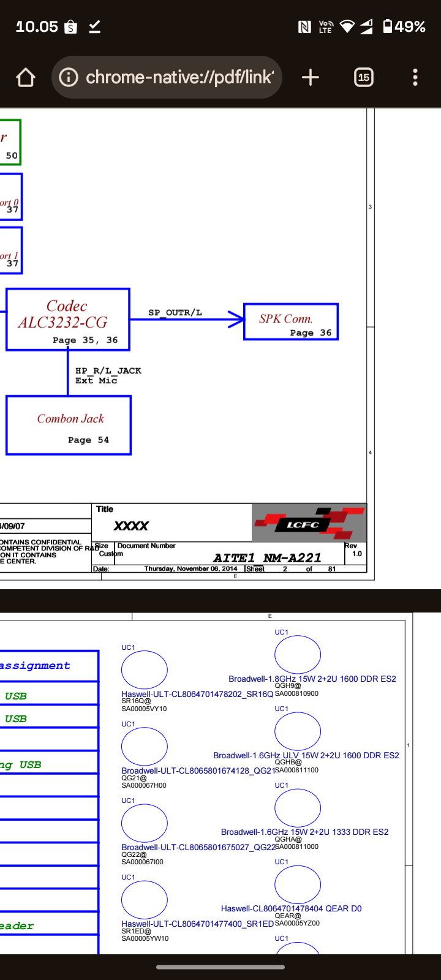
Task: Tap Haswell-ULT-CL8064701478202_SR16Q label
Action: (197, 694)
